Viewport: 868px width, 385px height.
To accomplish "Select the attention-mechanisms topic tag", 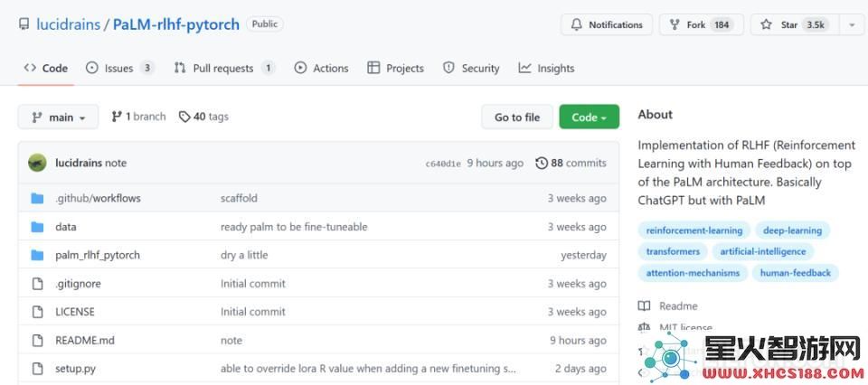I will tap(693, 273).
